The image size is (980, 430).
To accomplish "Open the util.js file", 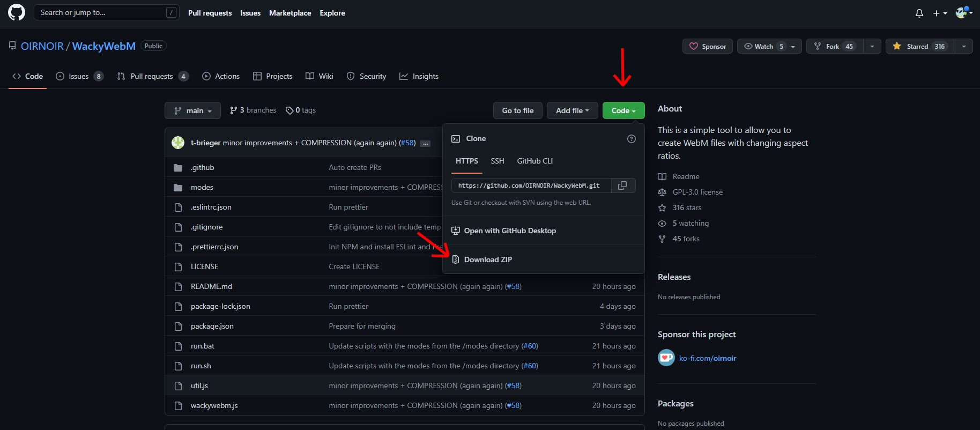I will click(199, 385).
